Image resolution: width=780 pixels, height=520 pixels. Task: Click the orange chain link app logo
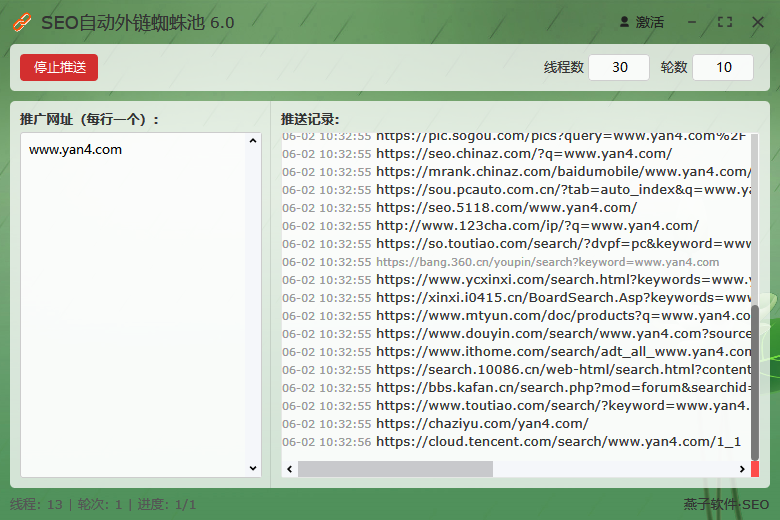[21, 23]
